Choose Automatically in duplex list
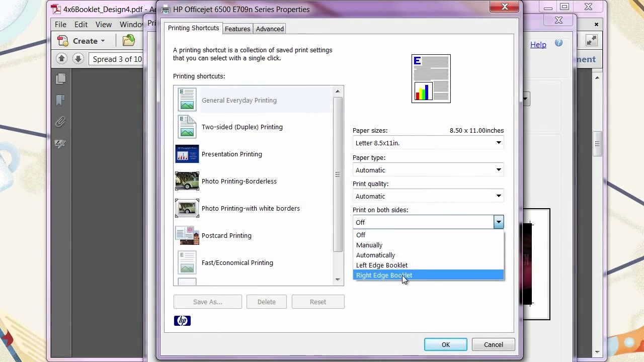The height and width of the screenshot is (362, 644). coord(428,255)
